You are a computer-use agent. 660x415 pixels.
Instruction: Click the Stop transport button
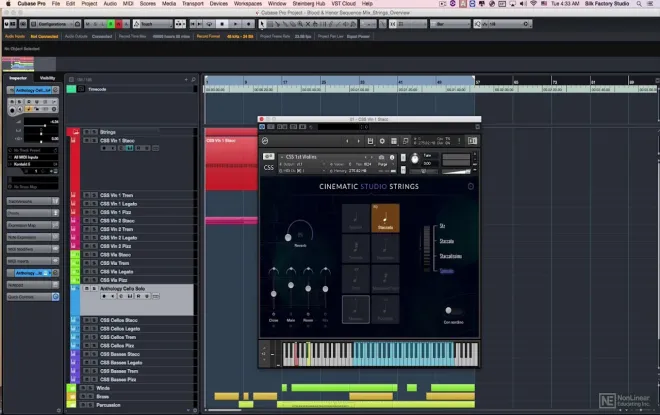click(x=222, y=24)
